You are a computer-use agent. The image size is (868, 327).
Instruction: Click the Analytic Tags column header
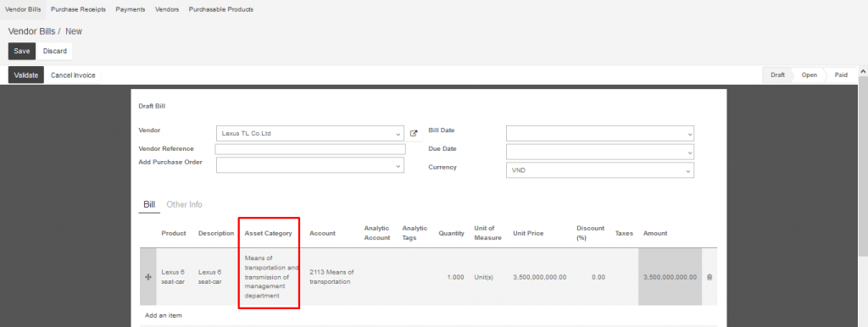click(x=415, y=233)
